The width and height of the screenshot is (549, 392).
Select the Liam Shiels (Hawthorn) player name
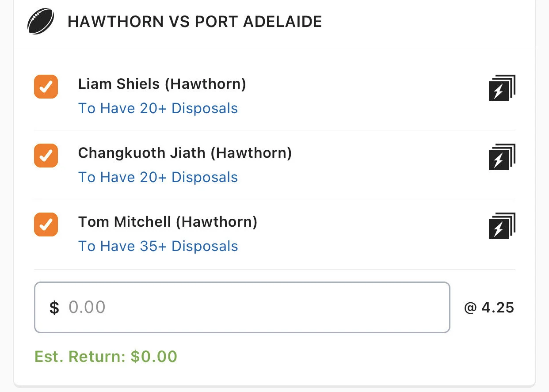pyautogui.click(x=162, y=84)
